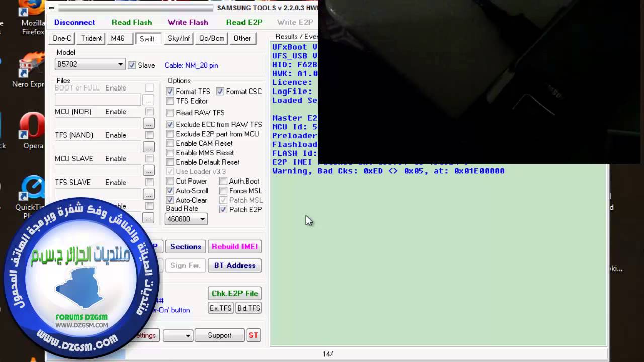The width and height of the screenshot is (644, 362).
Task: Select the Swift tab
Action: 147,39
